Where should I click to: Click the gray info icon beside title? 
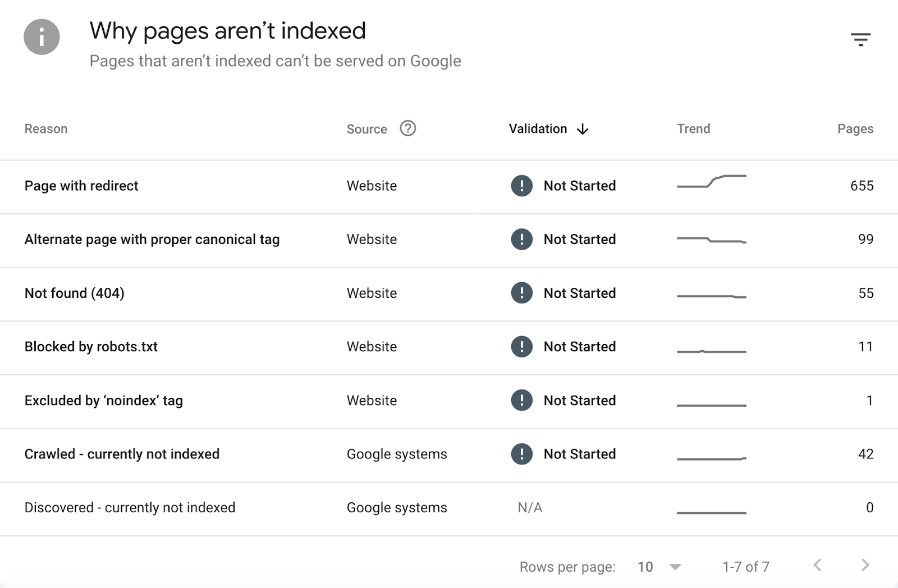pos(42,37)
